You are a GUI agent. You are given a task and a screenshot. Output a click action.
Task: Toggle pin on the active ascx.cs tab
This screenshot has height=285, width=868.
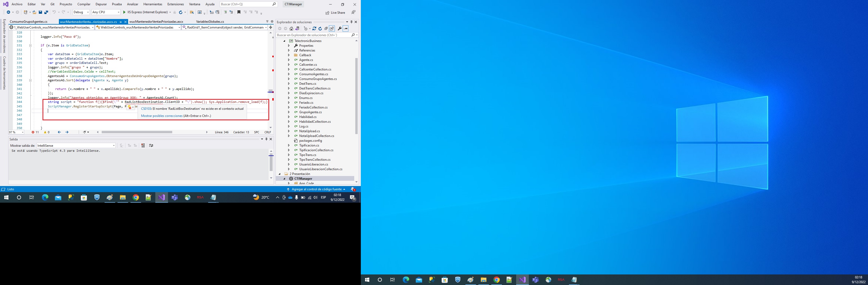click(121, 22)
